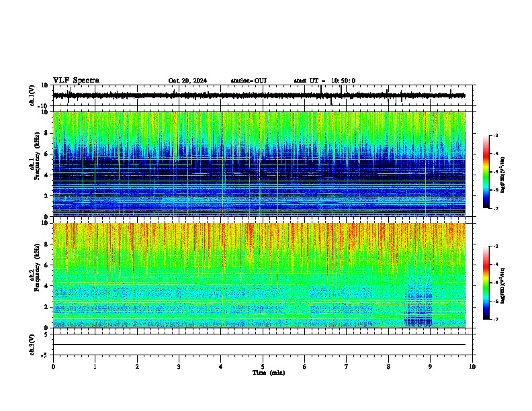This screenshot has height=411, width=532.
Task: Click the ch.1 color scale bar
Action: [x=486, y=172]
